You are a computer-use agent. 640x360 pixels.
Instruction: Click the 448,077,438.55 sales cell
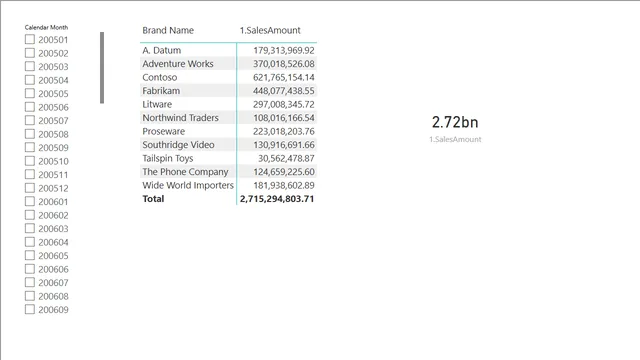[284, 91]
